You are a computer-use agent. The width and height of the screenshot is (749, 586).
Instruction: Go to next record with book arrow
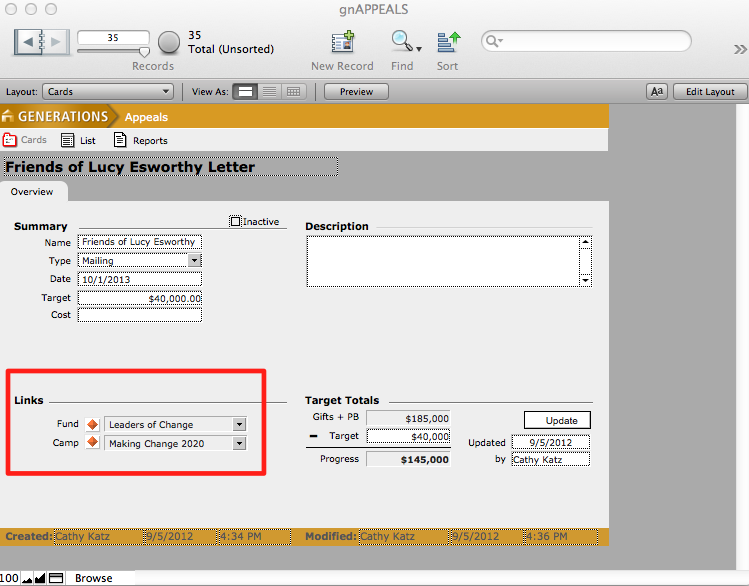click(56, 42)
